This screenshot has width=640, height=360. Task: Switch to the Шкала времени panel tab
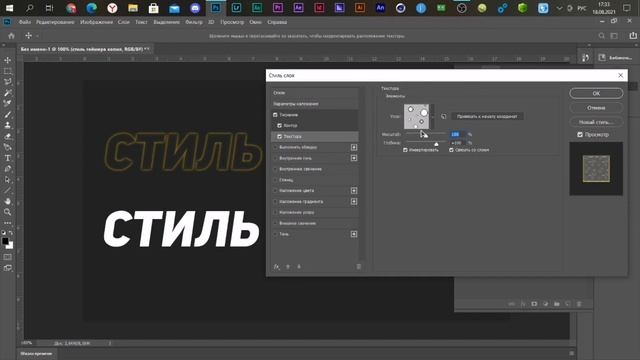pyautogui.click(x=36, y=353)
